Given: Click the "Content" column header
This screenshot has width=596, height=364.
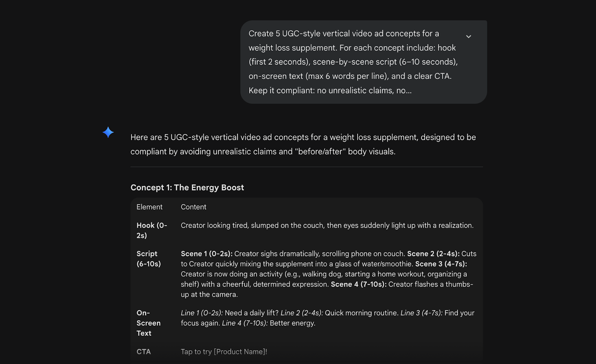Looking at the screenshot, I should pyautogui.click(x=193, y=207).
